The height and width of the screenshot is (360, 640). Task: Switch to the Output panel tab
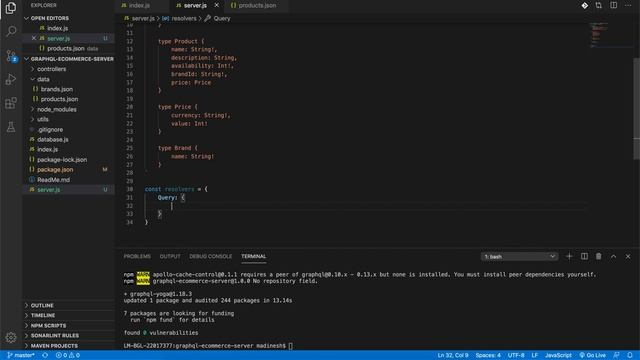[170, 256]
